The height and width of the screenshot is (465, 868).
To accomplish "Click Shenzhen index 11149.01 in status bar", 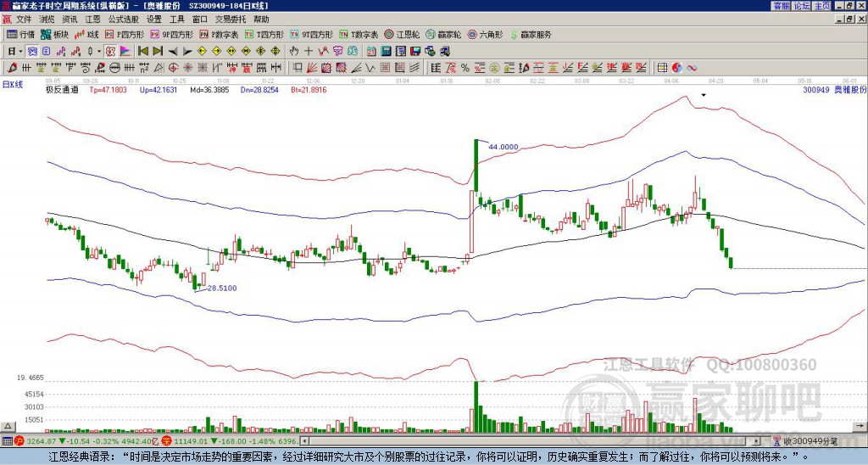I will tap(192, 442).
